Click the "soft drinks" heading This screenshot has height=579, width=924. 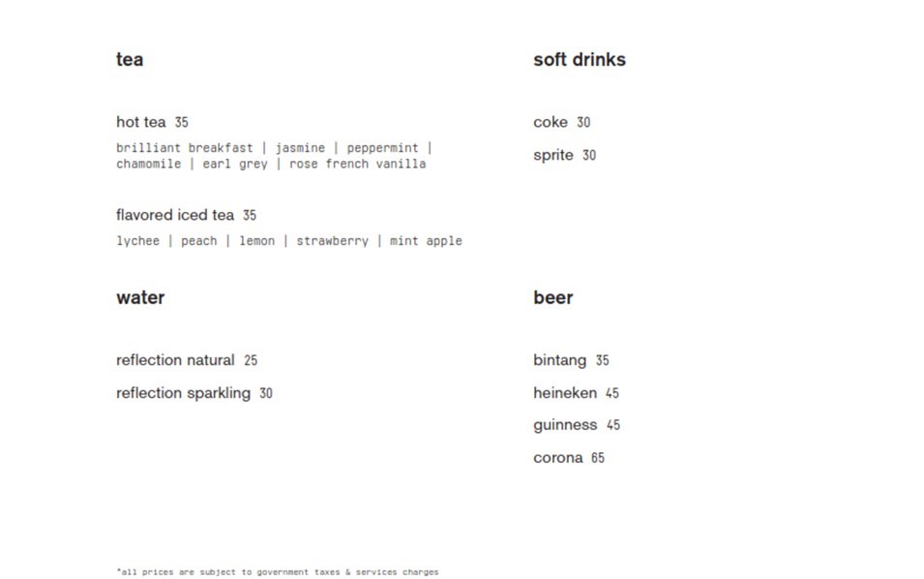pos(579,60)
